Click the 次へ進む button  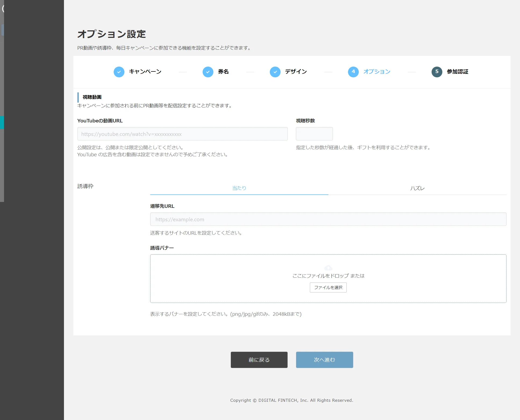[x=324, y=360]
